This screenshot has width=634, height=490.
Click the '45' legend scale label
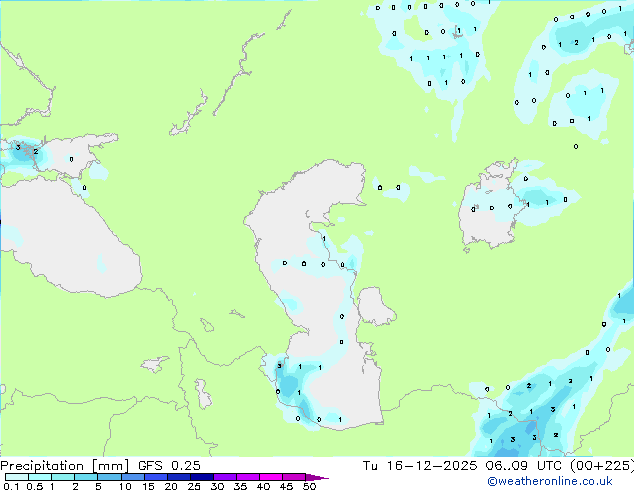coord(286,486)
